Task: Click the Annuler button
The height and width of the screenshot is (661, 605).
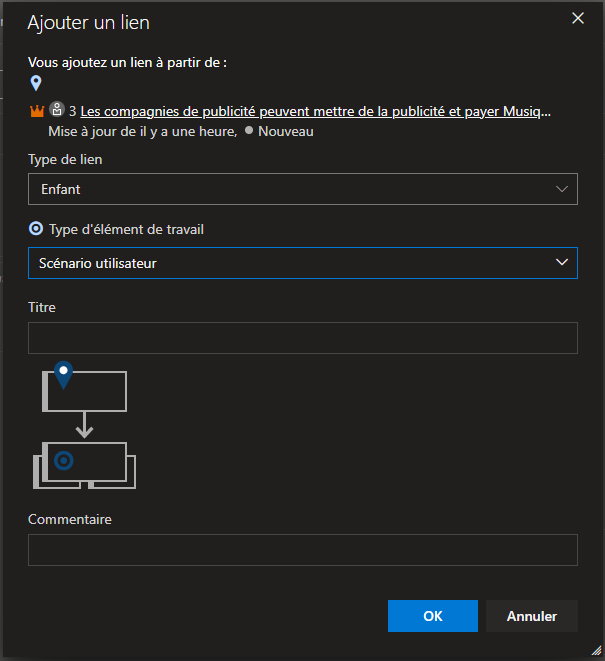Action: (531, 616)
